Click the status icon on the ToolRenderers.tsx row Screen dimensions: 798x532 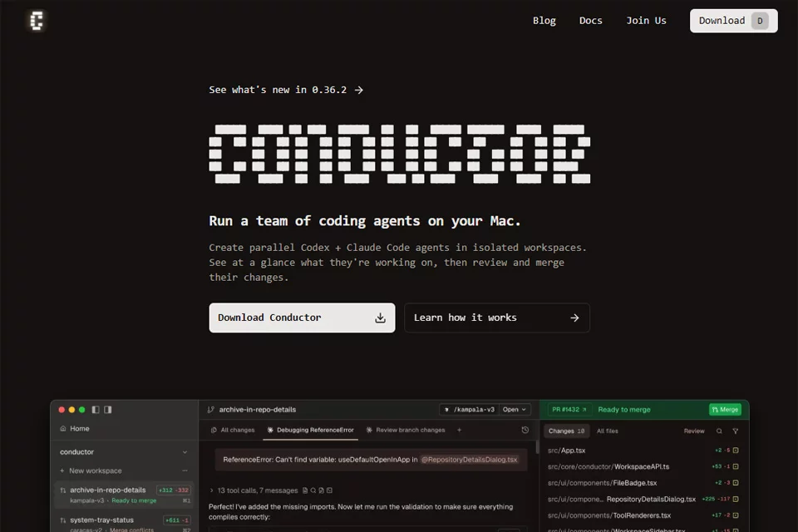(x=736, y=515)
